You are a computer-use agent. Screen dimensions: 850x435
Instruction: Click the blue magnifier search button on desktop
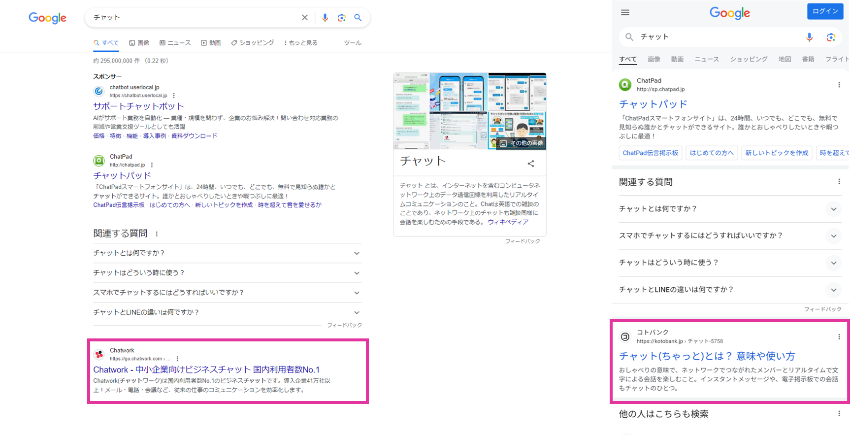pyautogui.click(x=358, y=17)
